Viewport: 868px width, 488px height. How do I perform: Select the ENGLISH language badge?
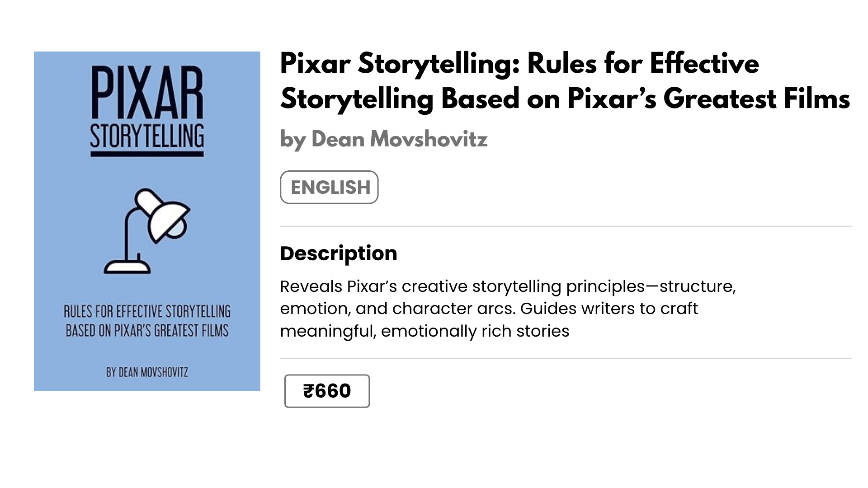pos(329,187)
